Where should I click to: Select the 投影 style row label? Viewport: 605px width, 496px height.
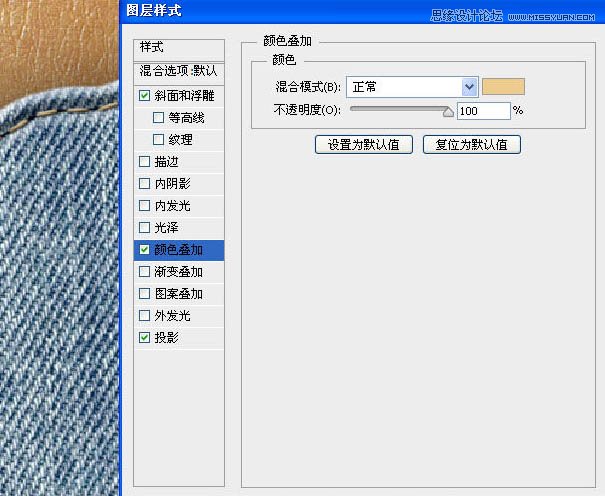[166, 338]
